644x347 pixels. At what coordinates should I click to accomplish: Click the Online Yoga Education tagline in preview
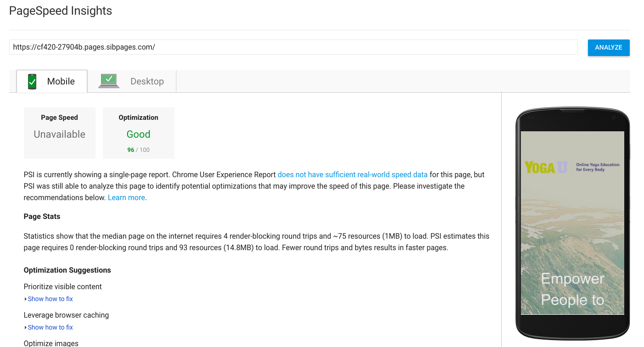click(x=598, y=167)
